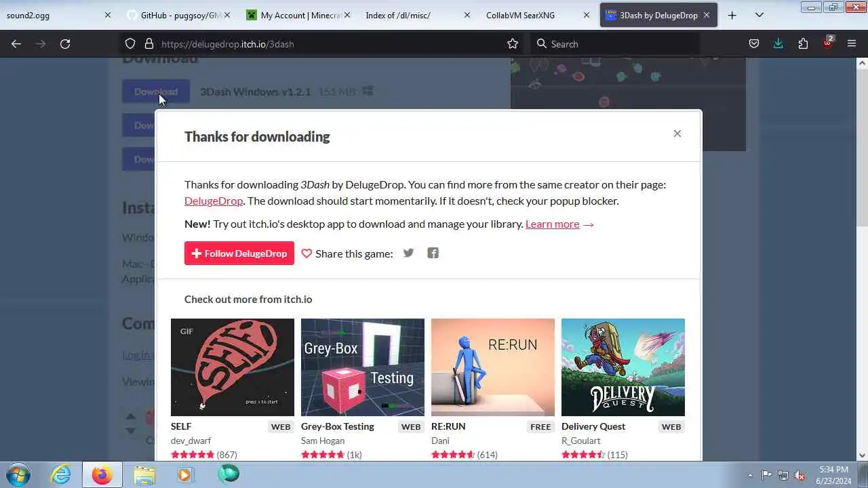
Task: Open muted volume tray icon
Action: click(x=800, y=475)
